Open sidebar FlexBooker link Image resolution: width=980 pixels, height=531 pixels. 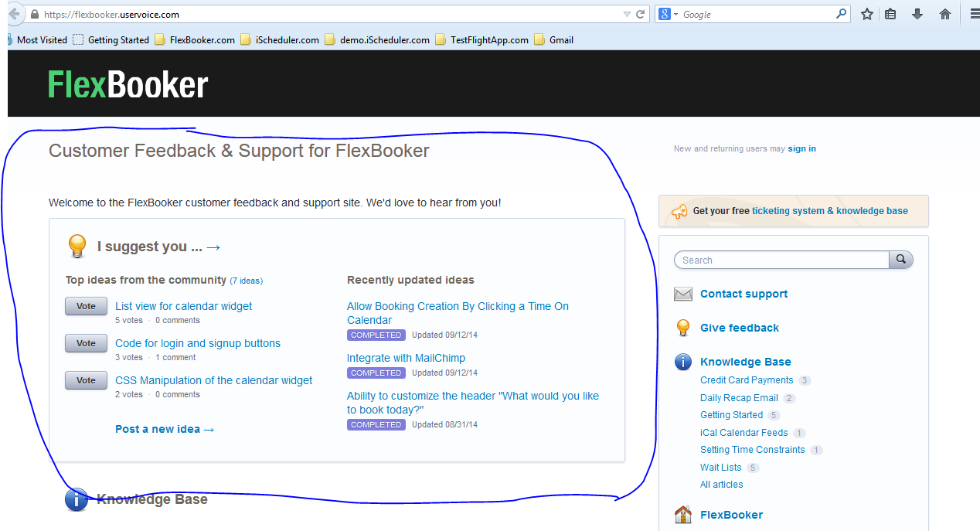coord(732,515)
